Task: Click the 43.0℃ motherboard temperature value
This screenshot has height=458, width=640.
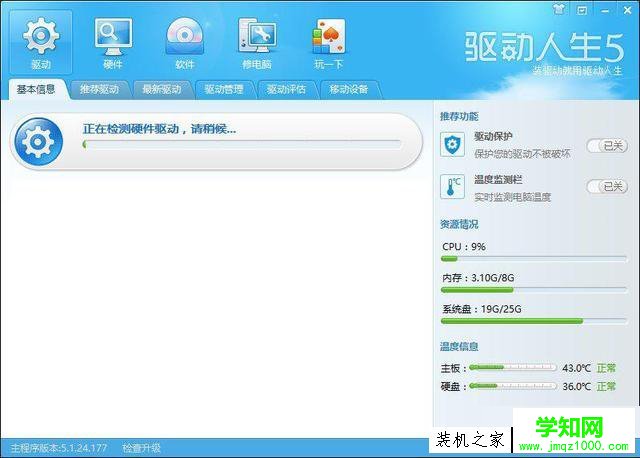Action: [576, 368]
